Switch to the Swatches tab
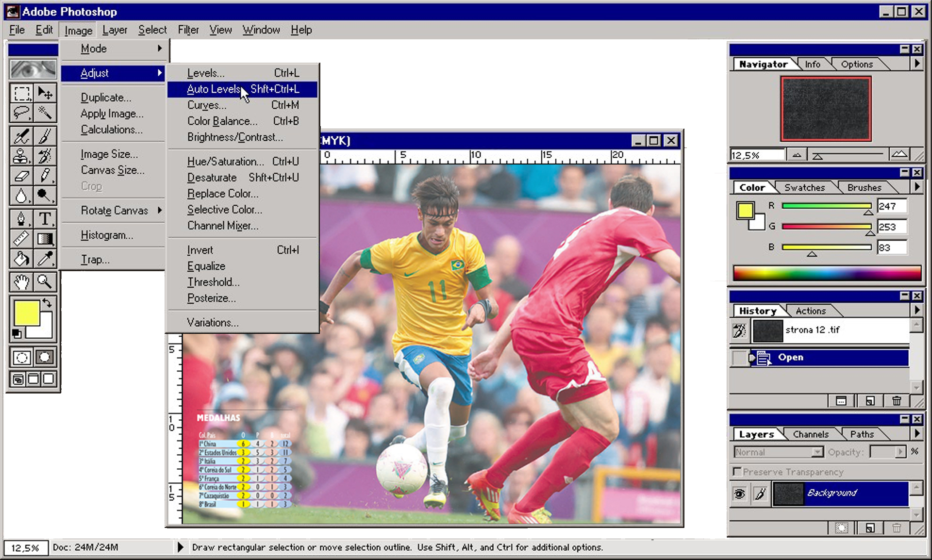This screenshot has width=932, height=560. point(804,188)
